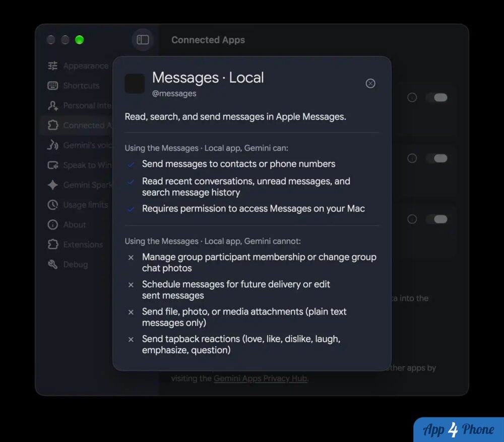The width and height of the screenshot is (504, 442).
Task: Click info icon beside first app toggle
Action: tap(412, 97)
